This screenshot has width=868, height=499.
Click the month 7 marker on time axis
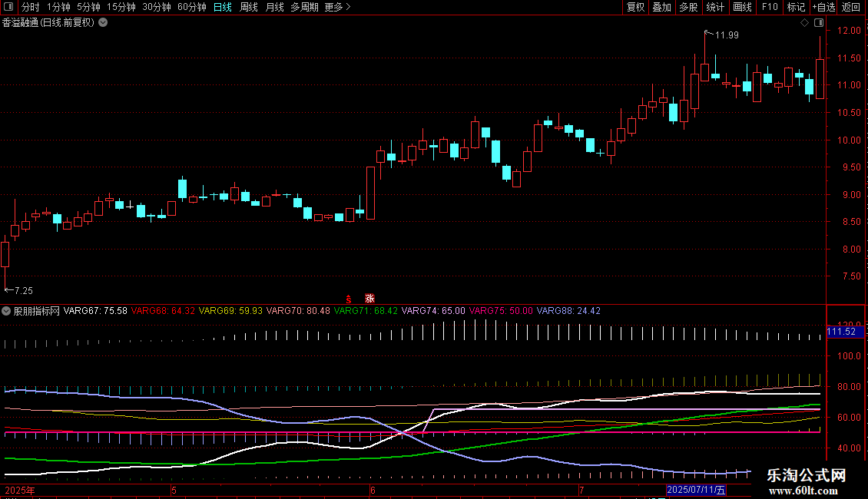[581, 491]
